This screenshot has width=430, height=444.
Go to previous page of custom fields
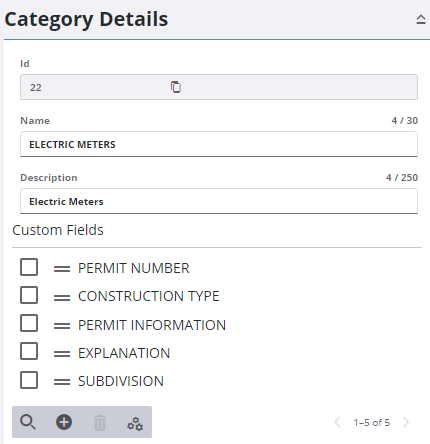tap(337, 422)
